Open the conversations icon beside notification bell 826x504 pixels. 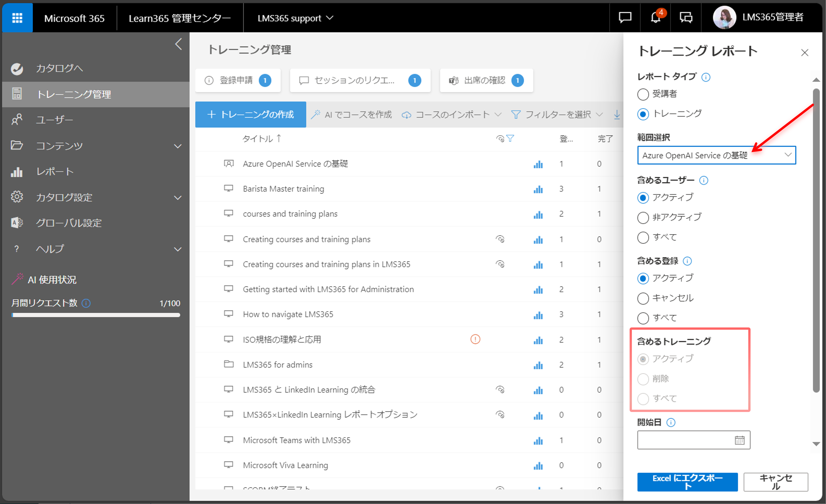coord(686,17)
